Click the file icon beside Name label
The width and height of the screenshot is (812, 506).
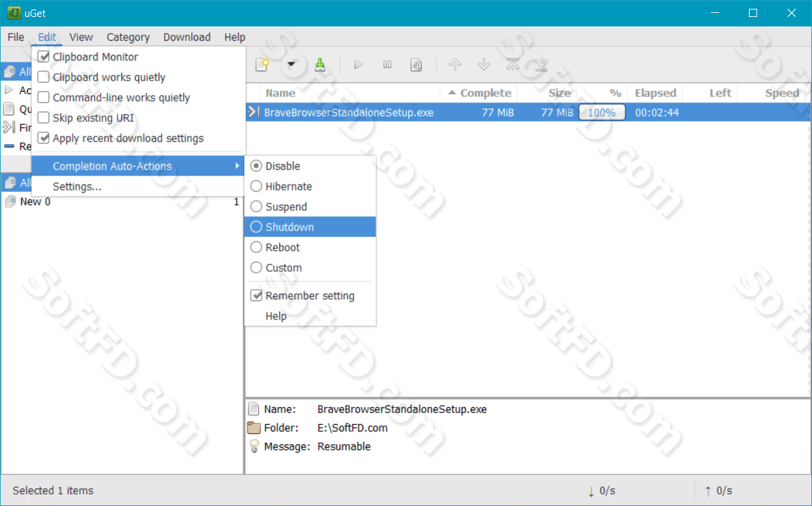[253, 409]
